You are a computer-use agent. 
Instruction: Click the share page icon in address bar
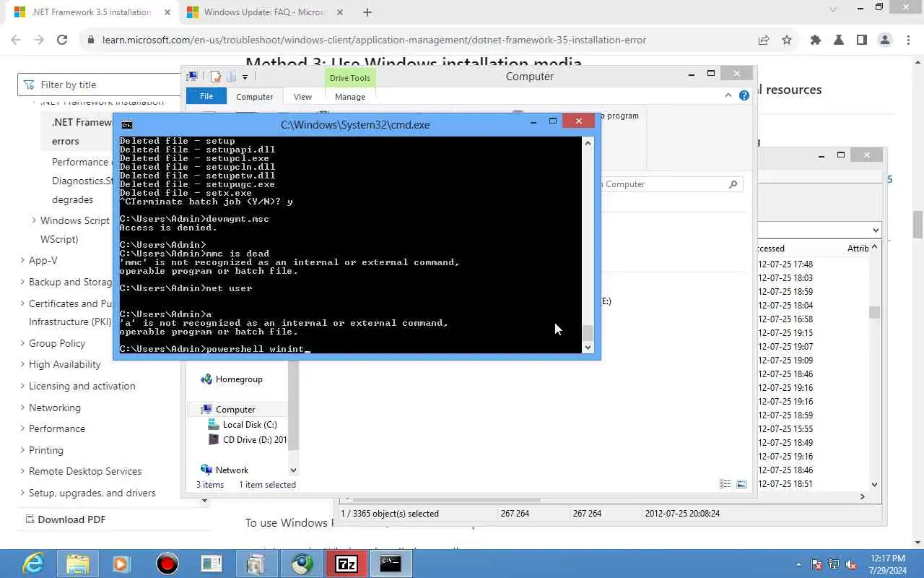coord(764,40)
